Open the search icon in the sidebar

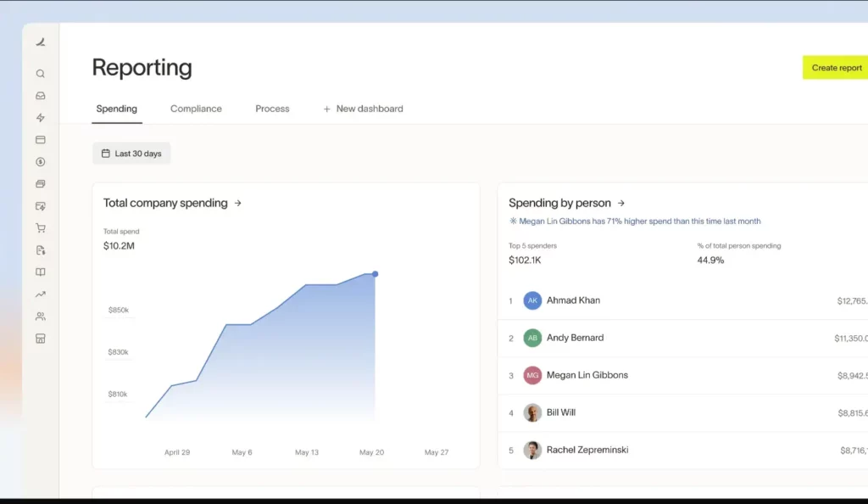[40, 73]
